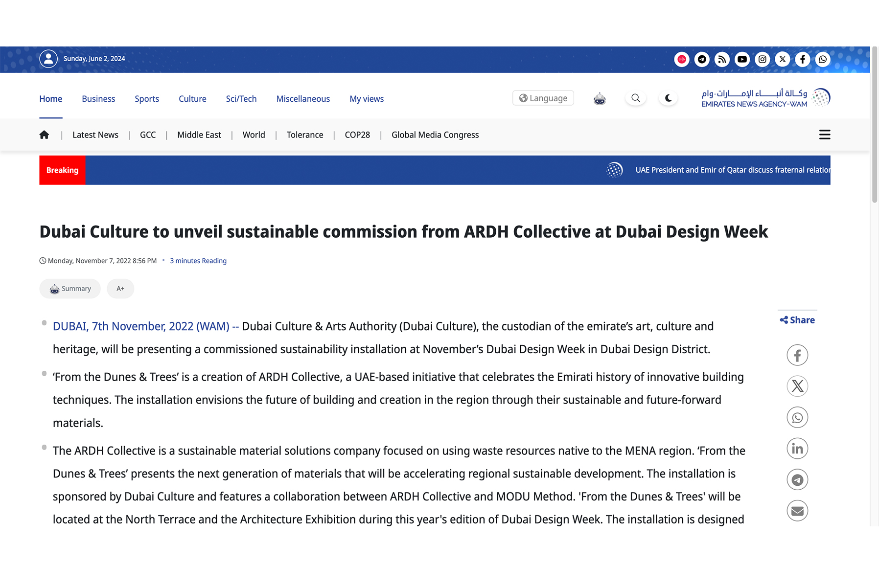Click the Share heading icon
The image size is (879, 588).
(784, 320)
